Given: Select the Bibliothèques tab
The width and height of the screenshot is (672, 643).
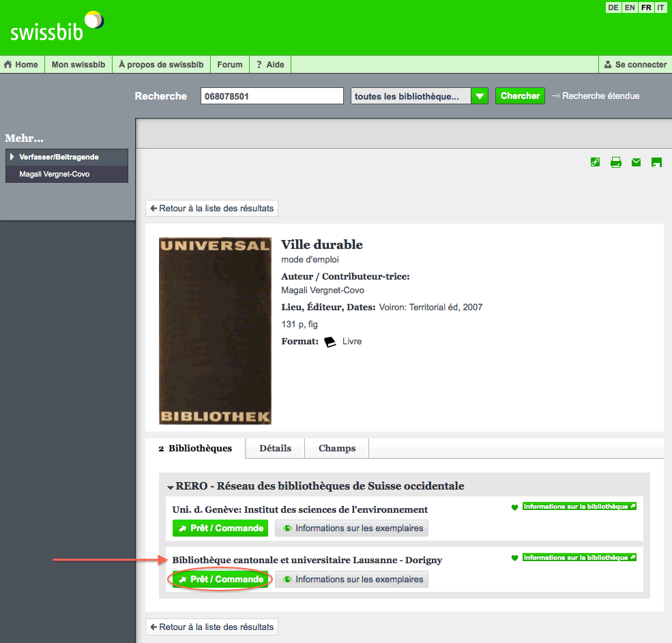Looking at the screenshot, I should [195, 449].
